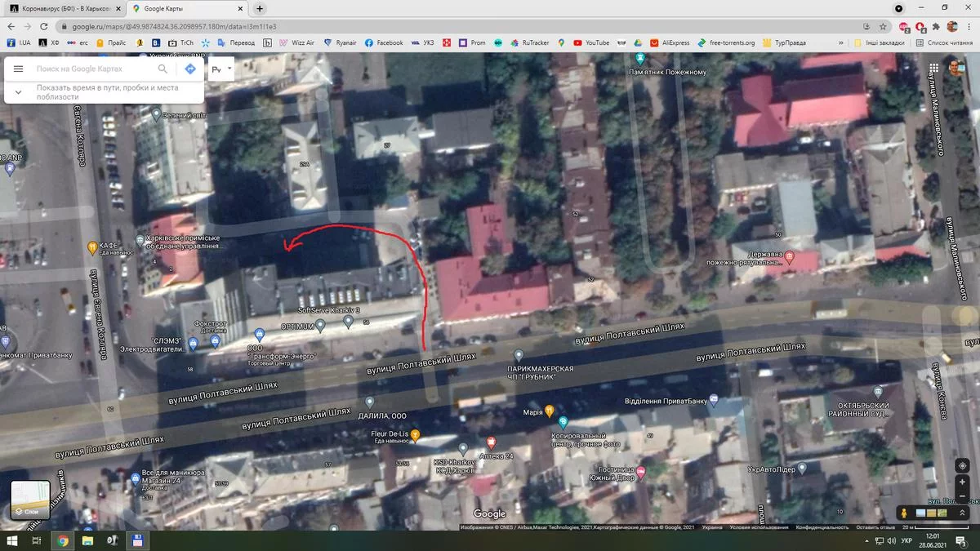Screen dimensions: 980x551
Task: Click the 'Гостиница Южный Двор' hotel pin
Action: pos(641,472)
